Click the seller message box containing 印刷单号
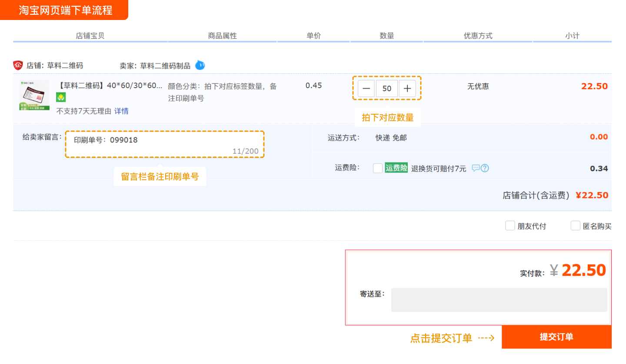626x364 pixels. pyautogui.click(x=165, y=143)
